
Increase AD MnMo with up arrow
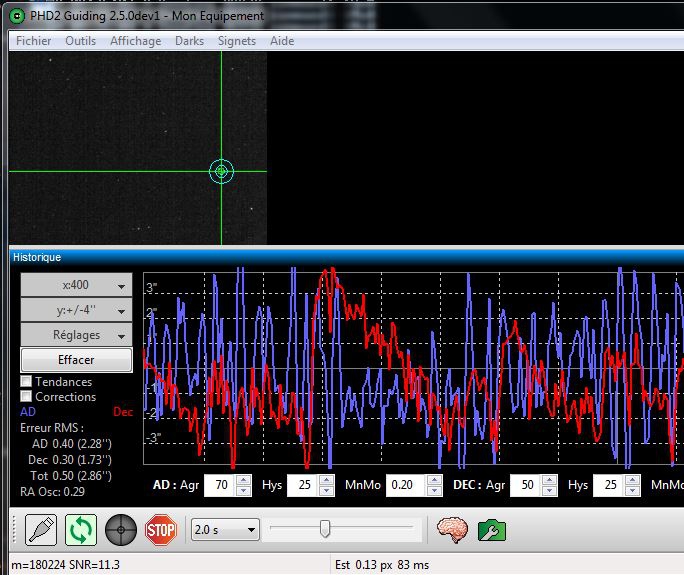click(434, 479)
